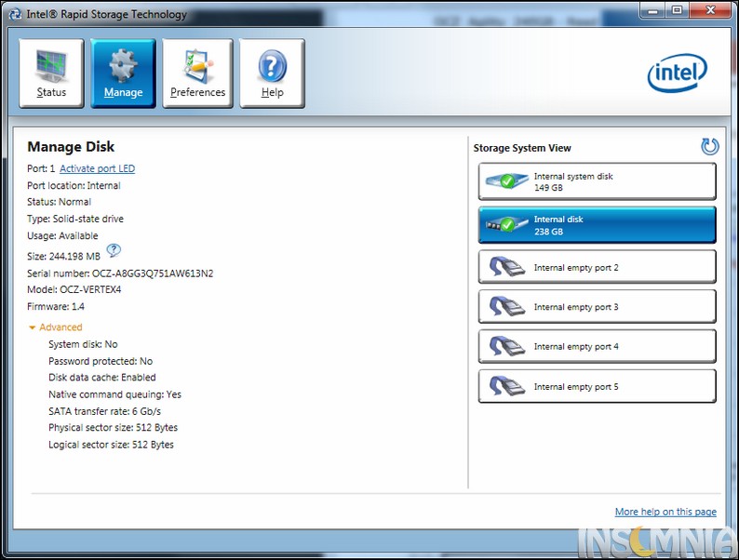Switch to the Manage tab
This screenshot has height=560, width=739.
(123, 73)
